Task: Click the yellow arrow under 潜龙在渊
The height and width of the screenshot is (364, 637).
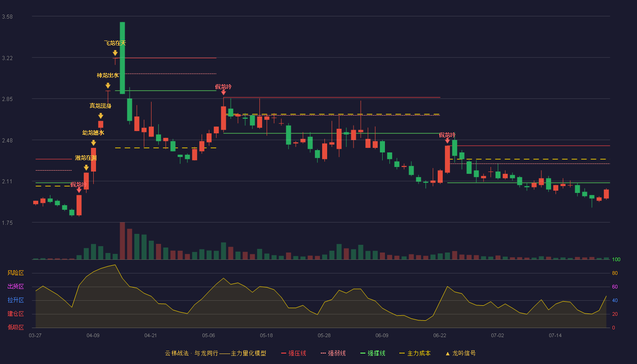Action: [86, 168]
